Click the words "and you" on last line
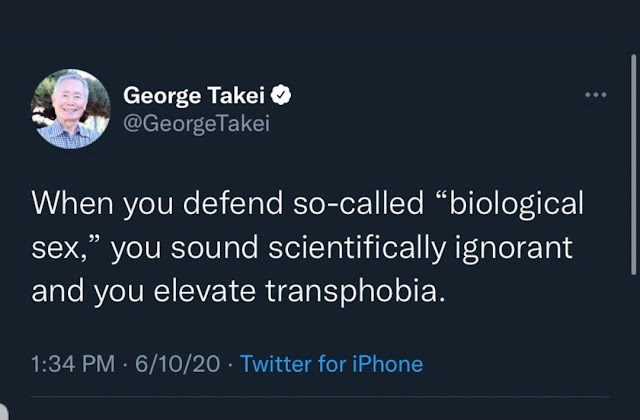The image size is (640, 420). pos(84,292)
